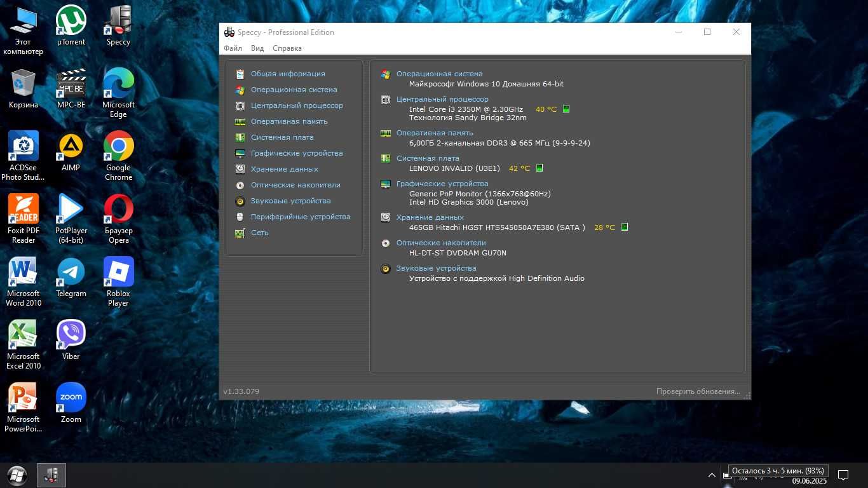Viewport: 868px width, 488px height.
Task: Click the Системная плата summary heading
Action: click(428, 158)
